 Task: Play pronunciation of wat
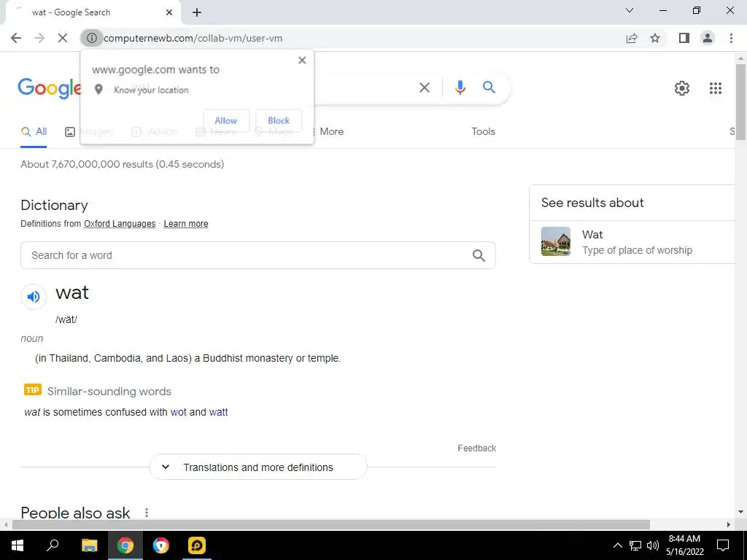[x=34, y=297]
